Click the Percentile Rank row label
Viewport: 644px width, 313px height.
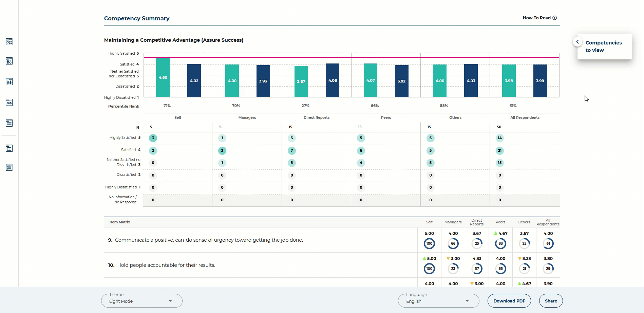124,106
